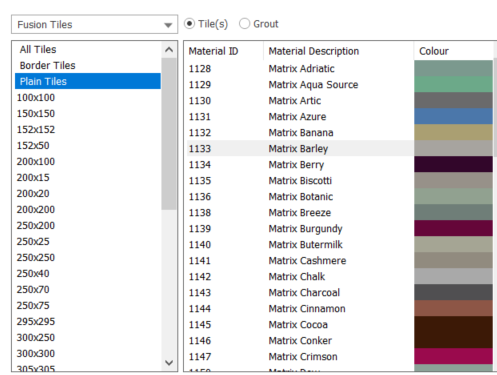Click material ID 1144
Image resolution: width=497 pixels, height=375 pixels.
coord(200,309)
